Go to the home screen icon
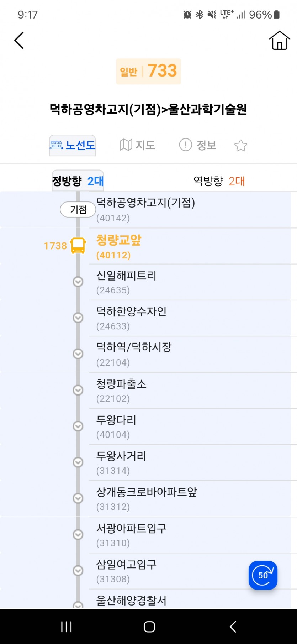297x644 pixels. pos(279,40)
